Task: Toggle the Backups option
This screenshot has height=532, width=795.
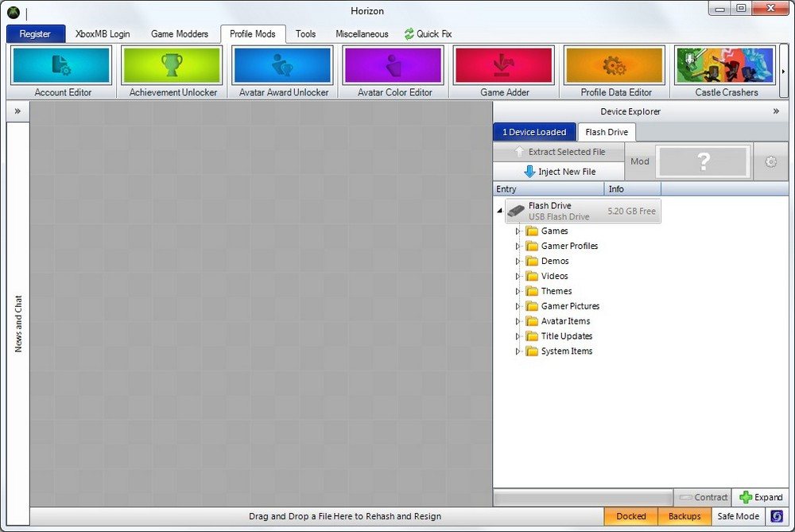Action: click(x=684, y=516)
